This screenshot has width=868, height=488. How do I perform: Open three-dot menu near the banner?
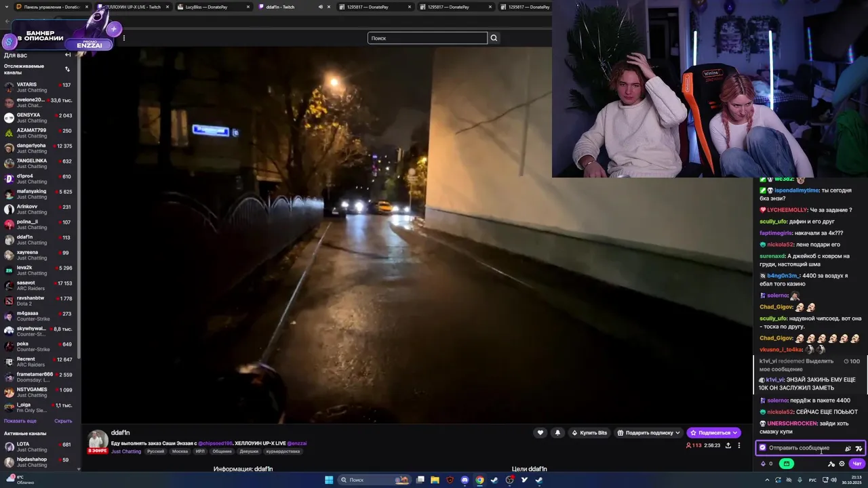[x=123, y=38]
